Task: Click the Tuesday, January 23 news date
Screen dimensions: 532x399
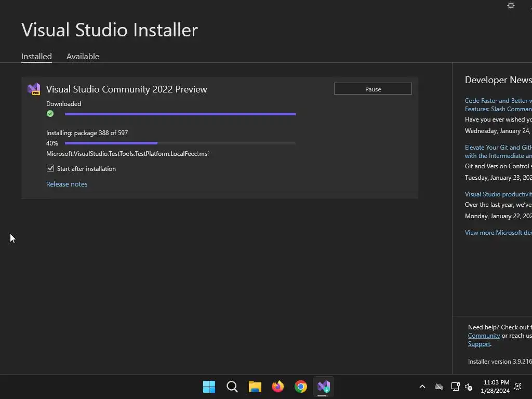Action: point(498,178)
